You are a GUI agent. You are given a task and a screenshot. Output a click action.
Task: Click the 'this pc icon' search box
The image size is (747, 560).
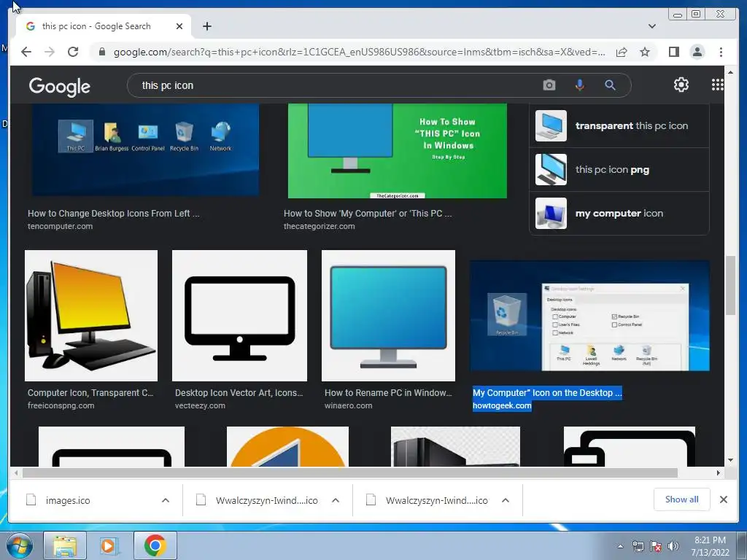(x=333, y=86)
